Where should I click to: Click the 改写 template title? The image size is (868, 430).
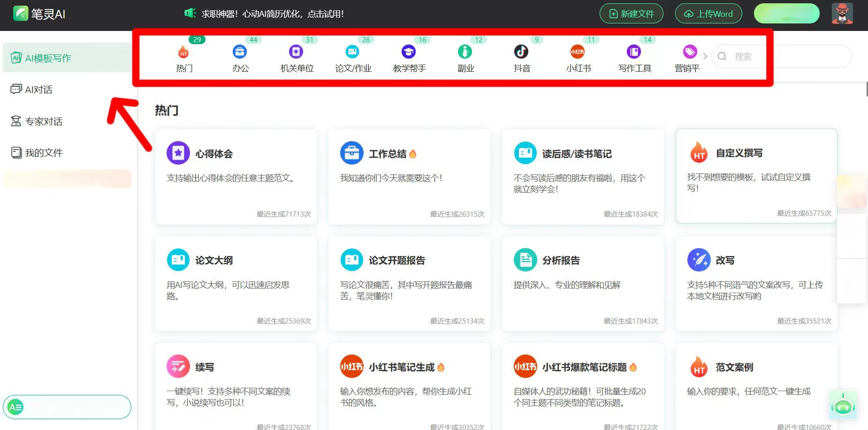point(725,260)
